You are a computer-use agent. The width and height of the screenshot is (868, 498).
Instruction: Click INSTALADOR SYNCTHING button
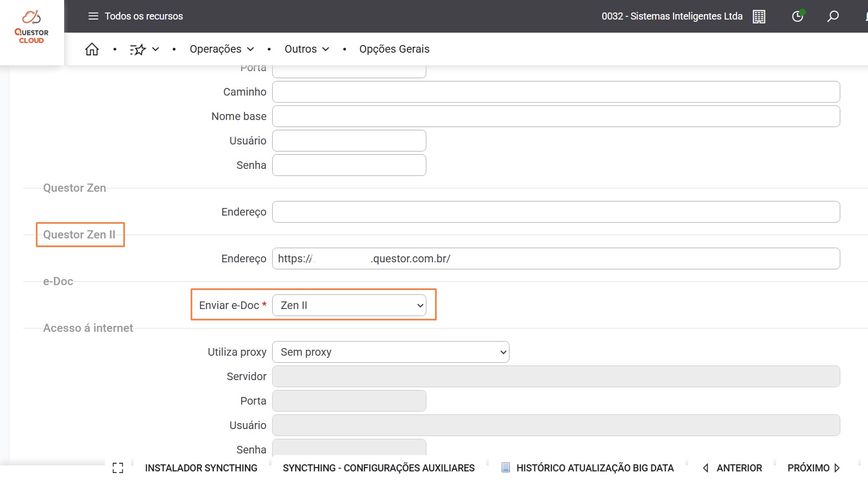click(201, 468)
